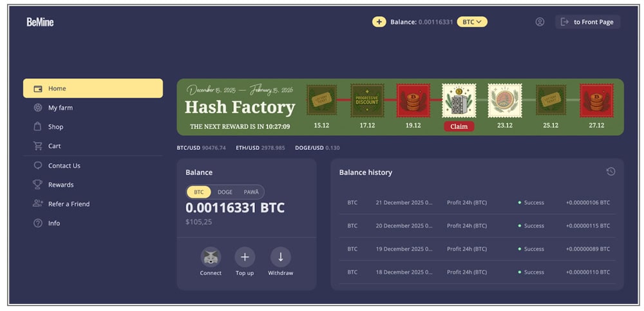The width and height of the screenshot is (644, 311).
Task: Click the $105,25 balance value
Action: click(x=199, y=222)
